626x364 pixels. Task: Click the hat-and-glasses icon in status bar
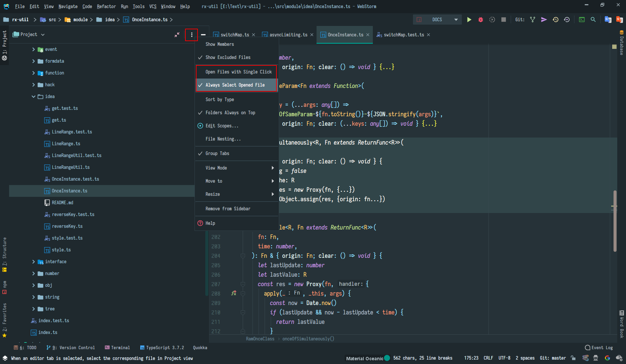click(596, 358)
